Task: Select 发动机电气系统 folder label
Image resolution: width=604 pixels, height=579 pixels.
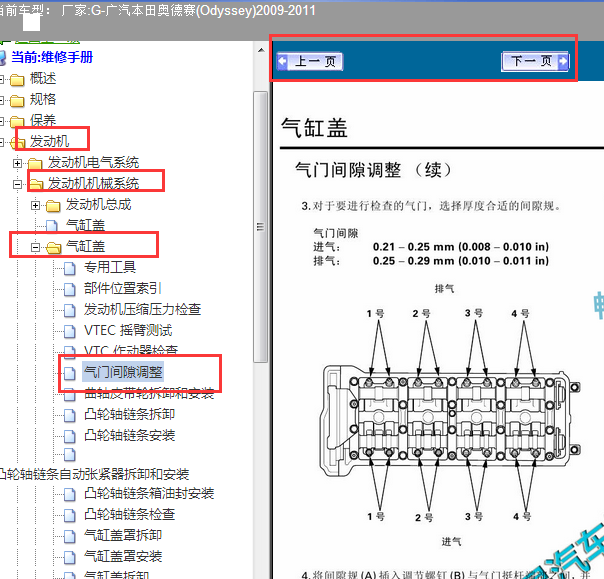Action: (93, 162)
